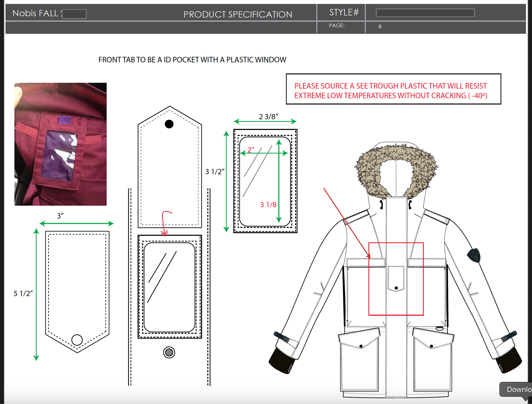Click the blank STYLE# field box
This screenshot has width=532, height=404.
point(425,13)
